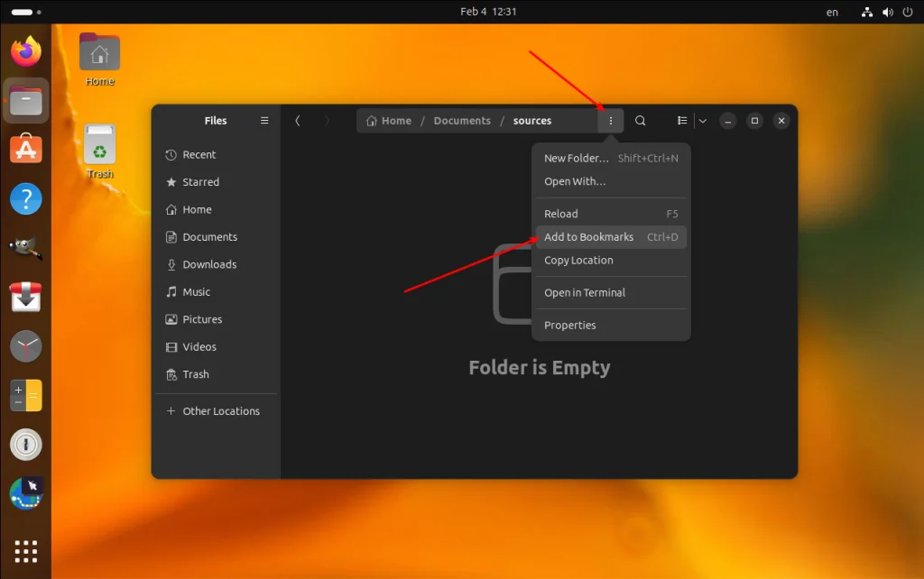Go back with the left arrow
Screen dimensions: 924x579
pos(298,121)
